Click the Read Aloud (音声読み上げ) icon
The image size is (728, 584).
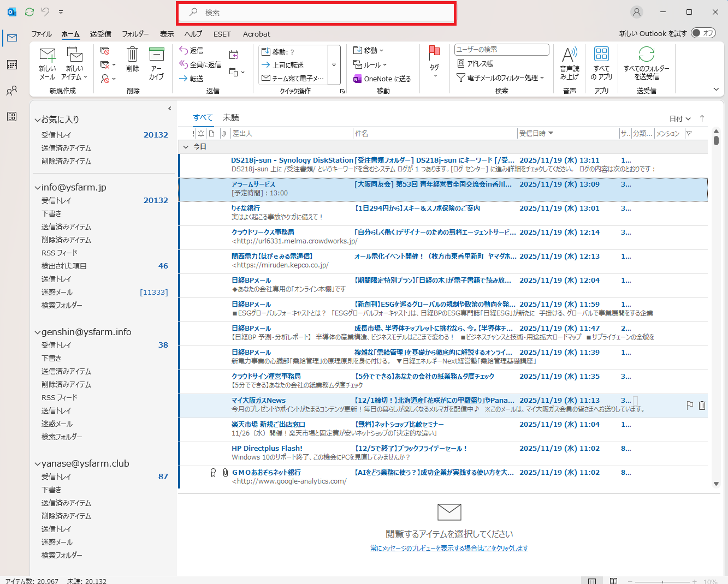point(569,55)
